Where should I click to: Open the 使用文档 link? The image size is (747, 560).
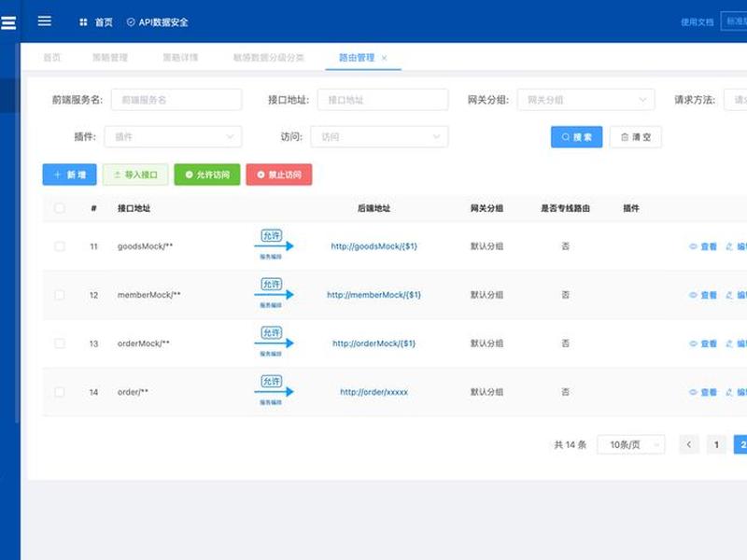click(697, 21)
